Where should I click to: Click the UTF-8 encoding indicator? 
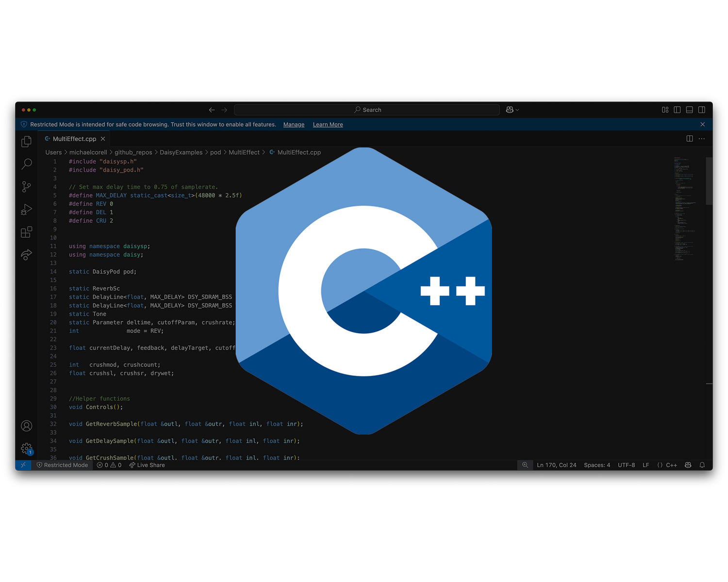pyautogui.click(x=626, y=465)
